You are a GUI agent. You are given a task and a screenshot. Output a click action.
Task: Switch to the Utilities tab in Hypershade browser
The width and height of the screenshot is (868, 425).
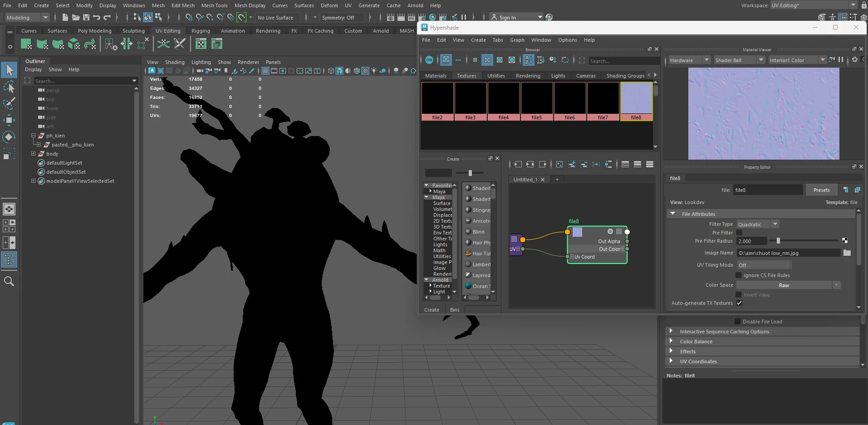point(496,76)
